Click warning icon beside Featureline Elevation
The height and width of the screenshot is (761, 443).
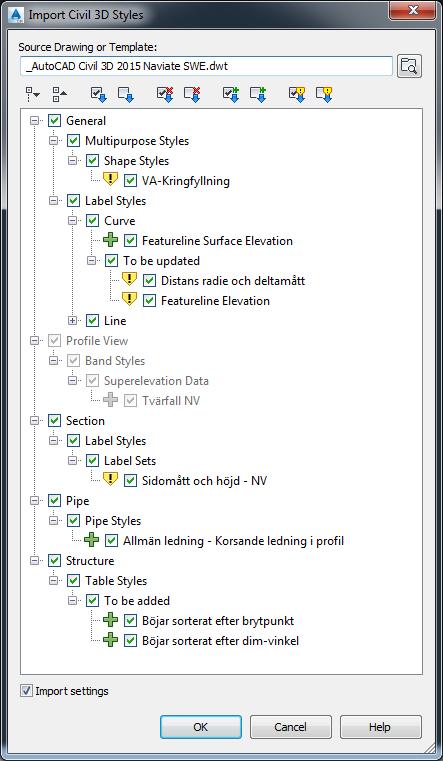click(x=129, y=299)
